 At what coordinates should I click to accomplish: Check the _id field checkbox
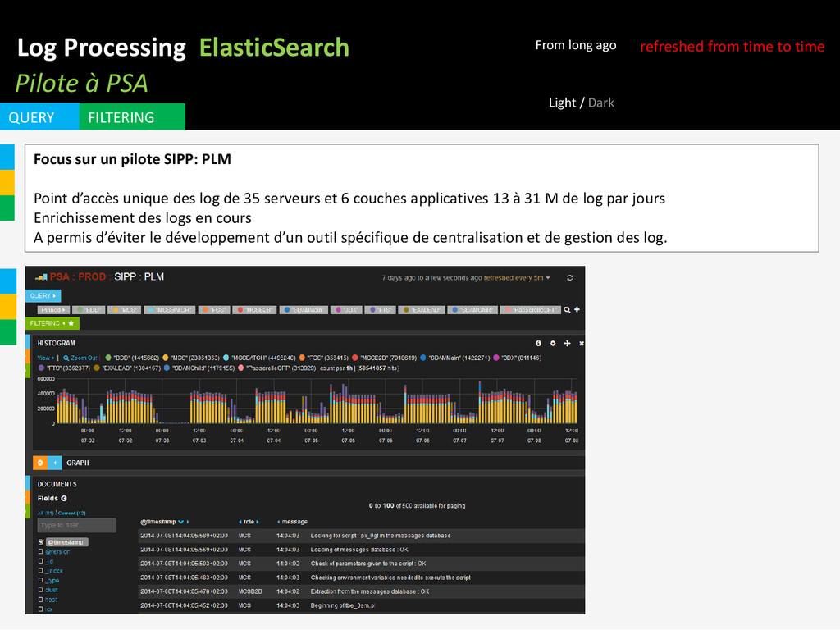[41, 561]
